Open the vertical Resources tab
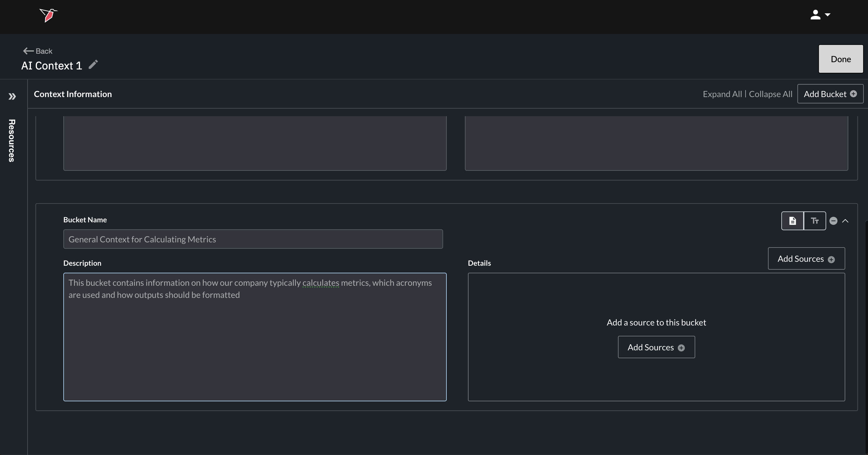This screenshot has width=868, height=455. 12,140
